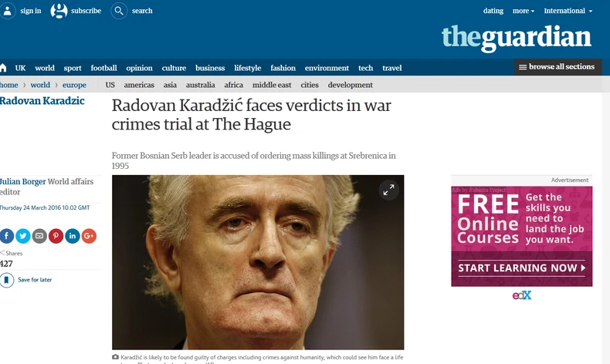Share article by email icon

point(39,236)
